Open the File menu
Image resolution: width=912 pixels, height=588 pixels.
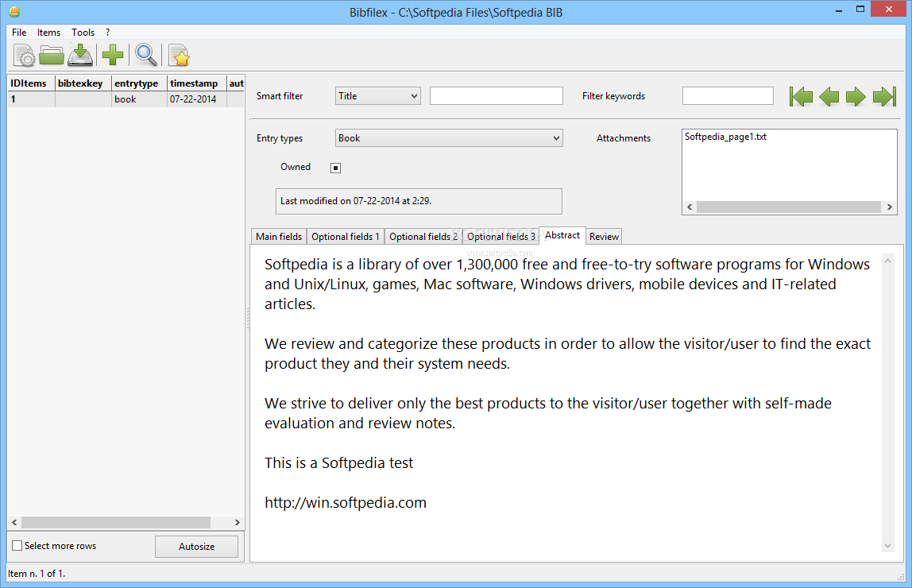(19, 33)
